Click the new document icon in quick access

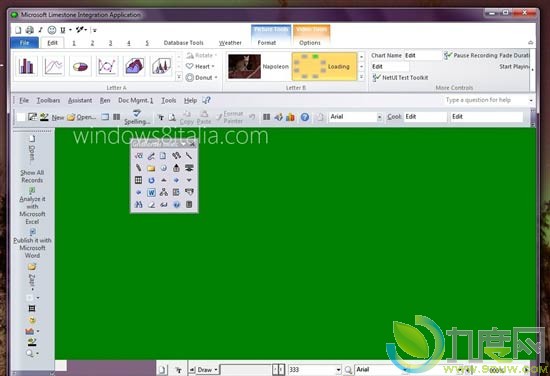tap(18, 30)
